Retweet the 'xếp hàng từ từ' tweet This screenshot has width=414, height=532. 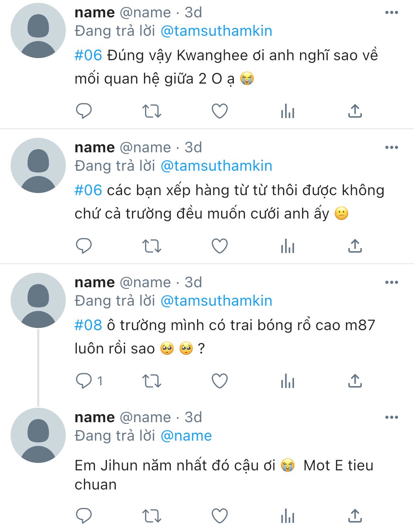pos(151,246)
